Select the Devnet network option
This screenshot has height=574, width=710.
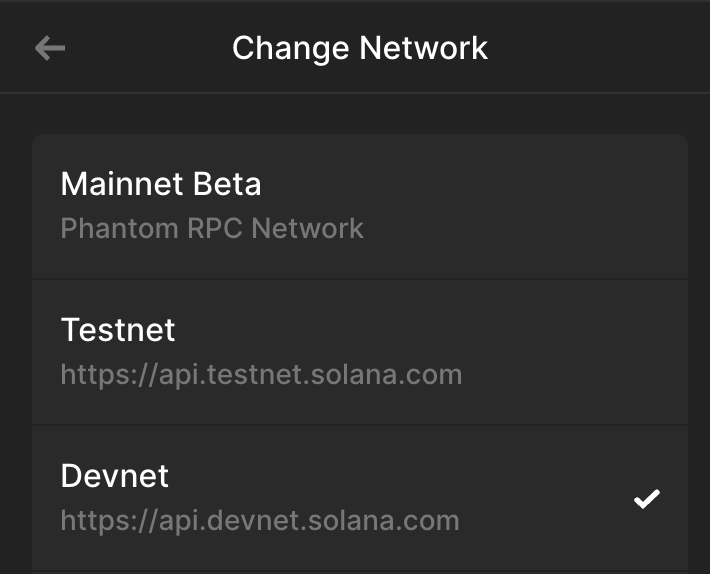point(360,499)
